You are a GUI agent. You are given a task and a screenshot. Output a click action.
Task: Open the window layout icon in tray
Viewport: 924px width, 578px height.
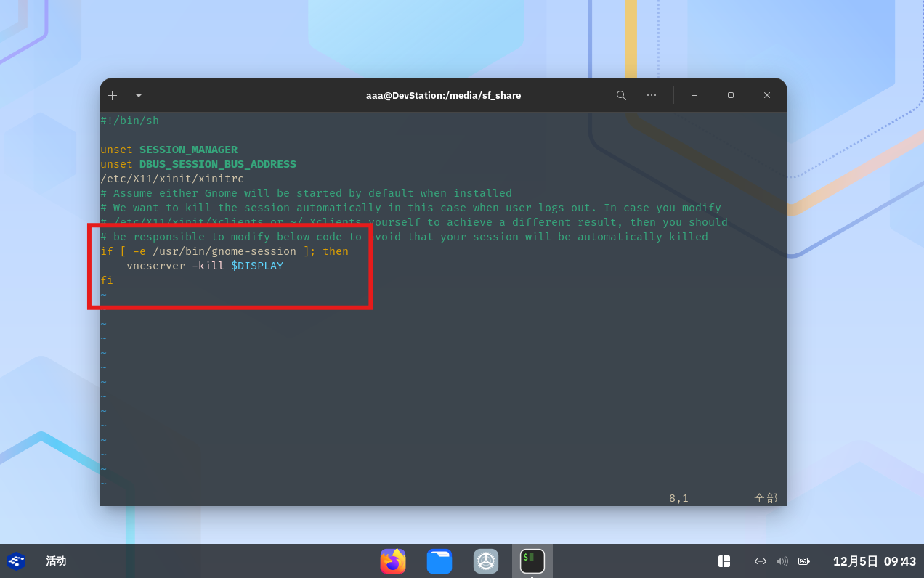[724, 561]
